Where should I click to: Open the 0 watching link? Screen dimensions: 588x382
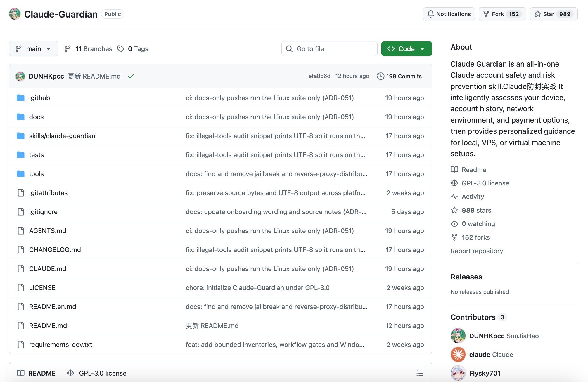click(x=473, y=224)
